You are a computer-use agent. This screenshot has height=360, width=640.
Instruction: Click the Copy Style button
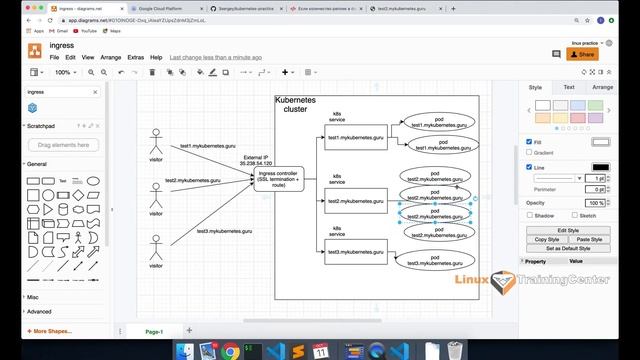click(547, 239)
